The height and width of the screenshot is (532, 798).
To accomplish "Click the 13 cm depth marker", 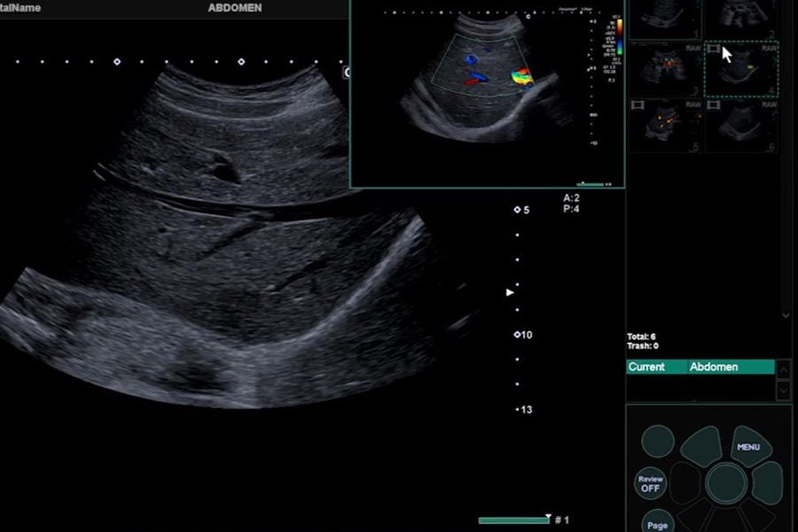I will (524, 410).
